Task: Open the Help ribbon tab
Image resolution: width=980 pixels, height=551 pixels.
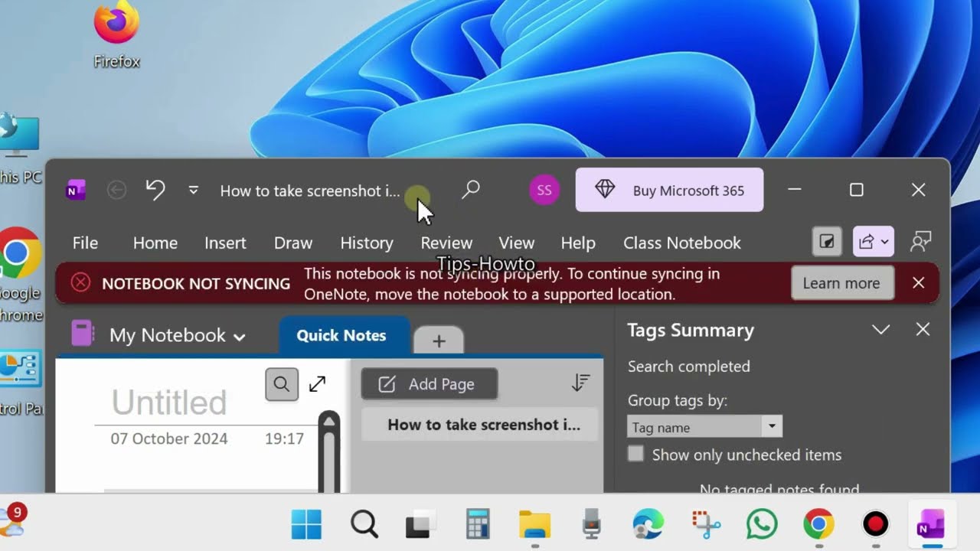Action: (578, 243)
